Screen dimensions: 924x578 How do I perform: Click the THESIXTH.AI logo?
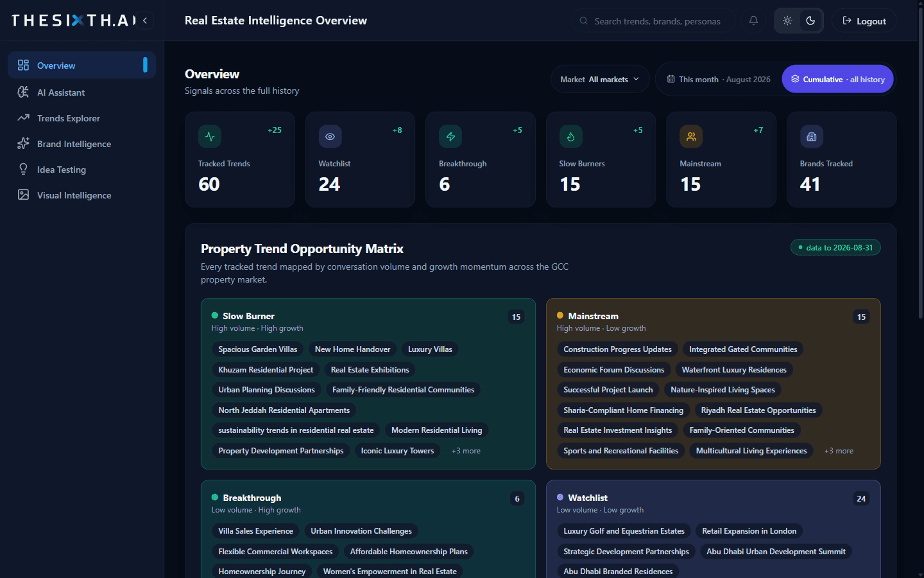click(73, 21)
